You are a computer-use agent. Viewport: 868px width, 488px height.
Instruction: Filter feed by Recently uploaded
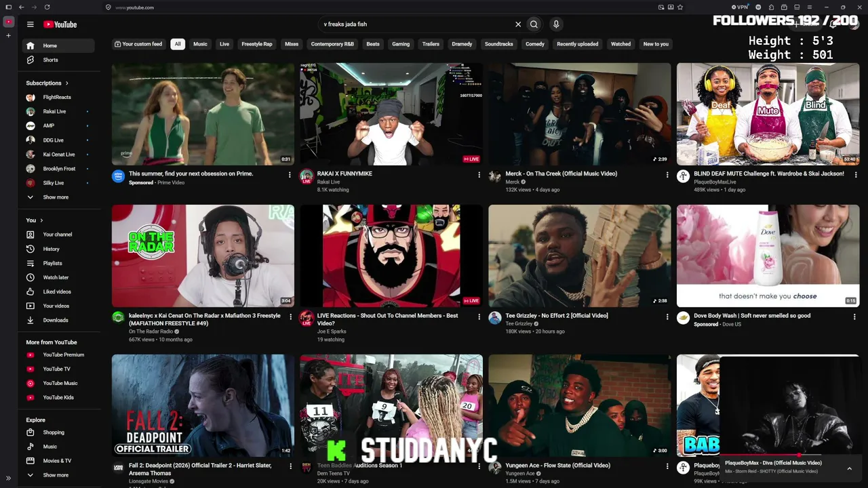point(578,44)
